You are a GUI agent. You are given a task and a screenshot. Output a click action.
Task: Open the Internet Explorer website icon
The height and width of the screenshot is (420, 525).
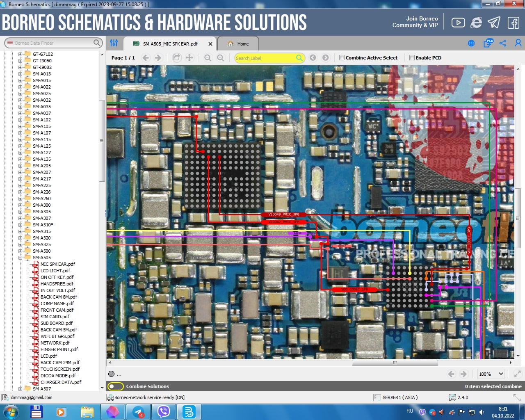point(476,23)
